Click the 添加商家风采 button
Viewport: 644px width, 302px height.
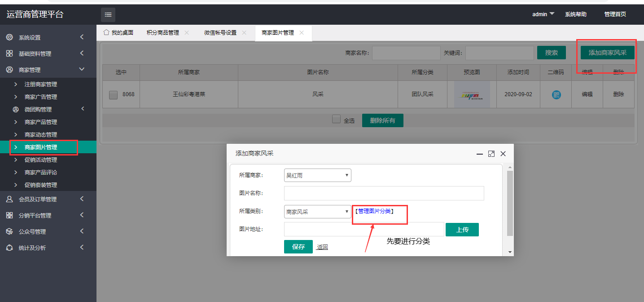607,53
